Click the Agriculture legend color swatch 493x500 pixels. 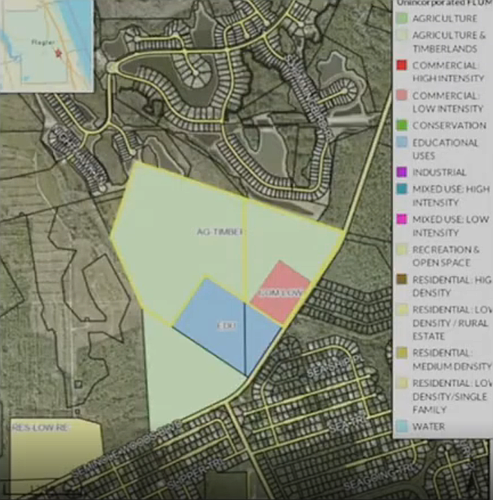click(x=402, y=18)
